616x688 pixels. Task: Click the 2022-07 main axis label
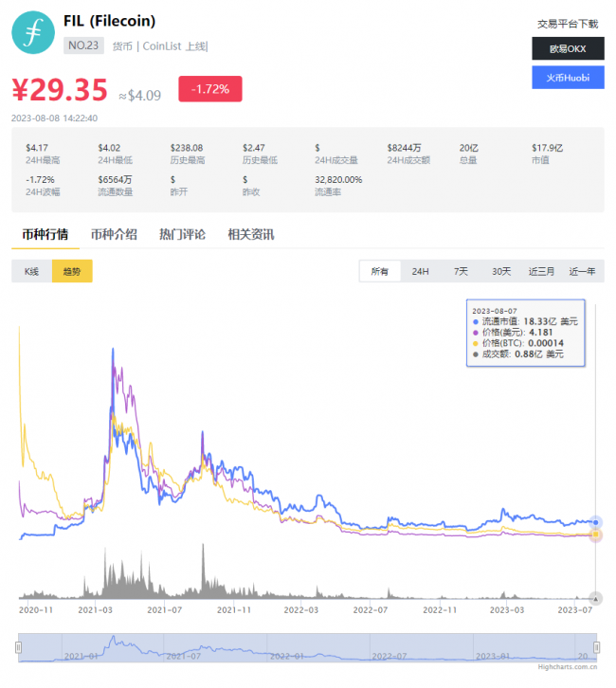click(x=371, y=610)
